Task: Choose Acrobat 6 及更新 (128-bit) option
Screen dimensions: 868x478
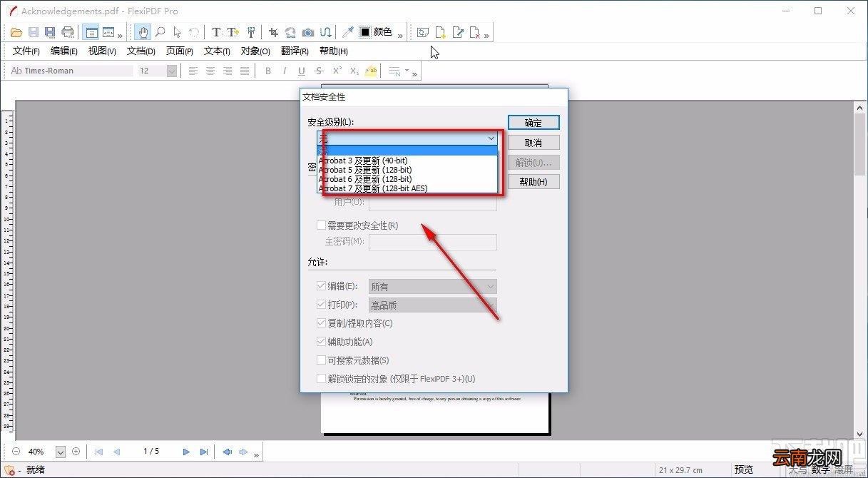Action: pos(407,179)
